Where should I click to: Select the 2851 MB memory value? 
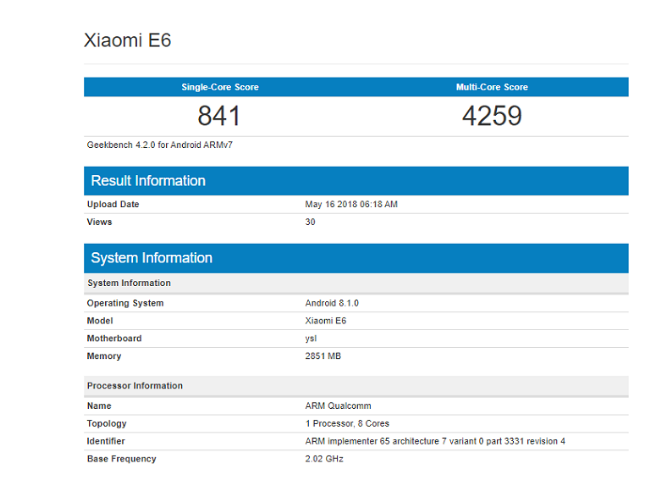coord(323,356)
